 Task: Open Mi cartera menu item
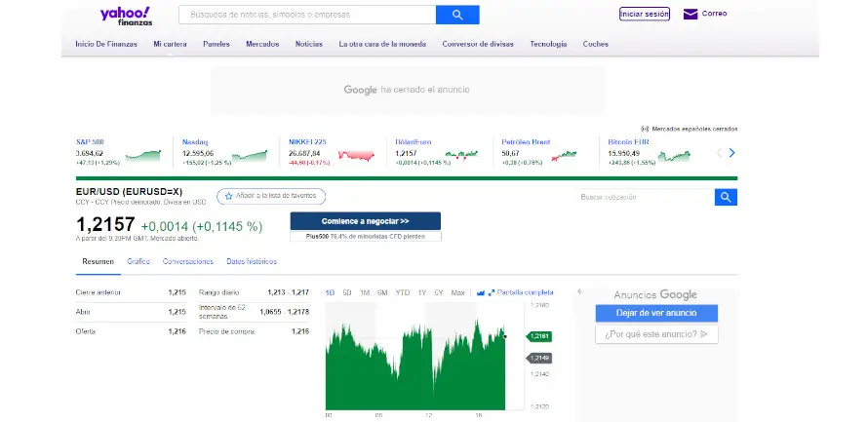(x=170, y=44)
